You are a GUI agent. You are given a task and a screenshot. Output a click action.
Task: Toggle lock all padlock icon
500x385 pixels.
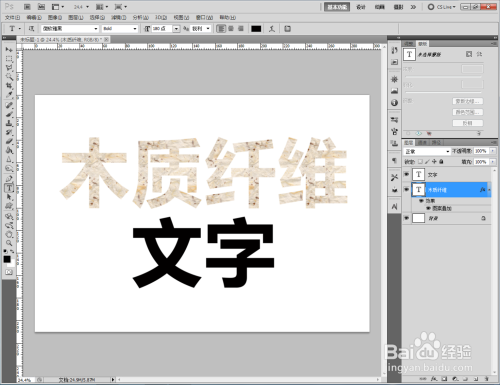[441, 162]
